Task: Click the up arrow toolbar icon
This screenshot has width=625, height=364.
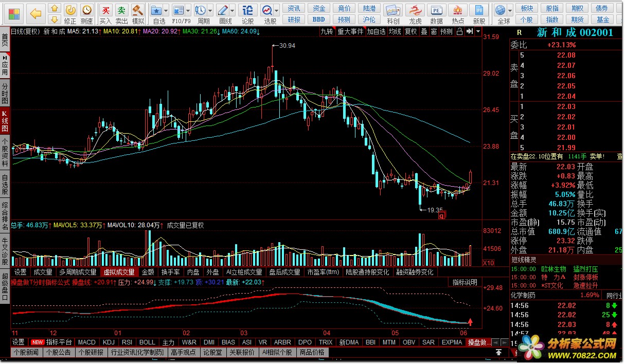Action: tap(54, 8)
